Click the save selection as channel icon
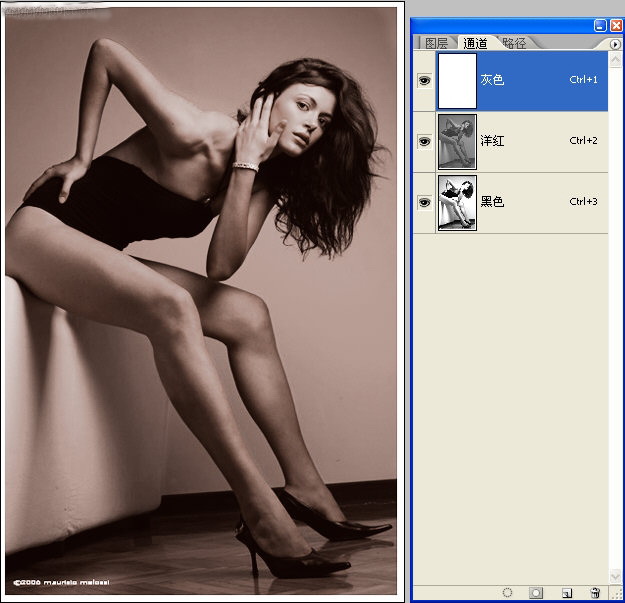 coord(535,593)
